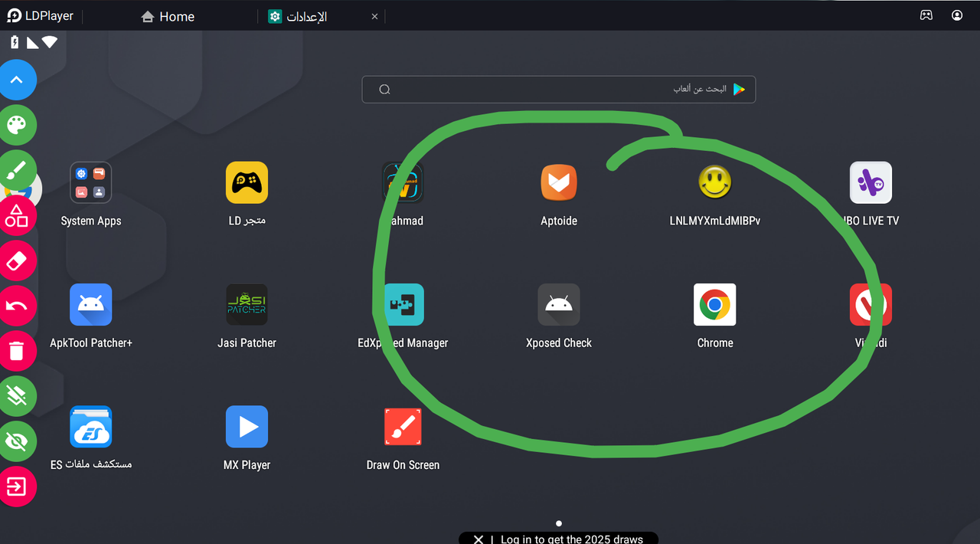
Task: Click the mobile signal status icon
Action: tap(32, 42)
